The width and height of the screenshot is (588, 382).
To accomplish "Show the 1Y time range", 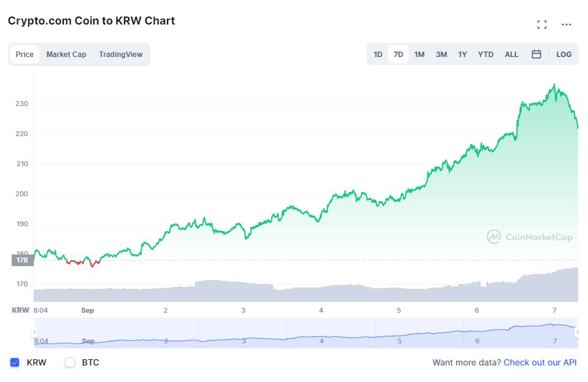I will click(462, 55).
